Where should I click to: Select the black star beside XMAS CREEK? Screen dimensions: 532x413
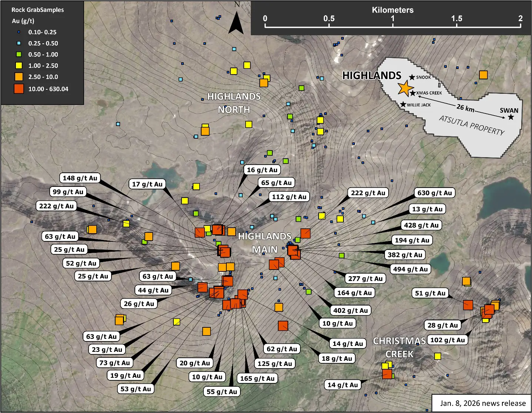413,93
